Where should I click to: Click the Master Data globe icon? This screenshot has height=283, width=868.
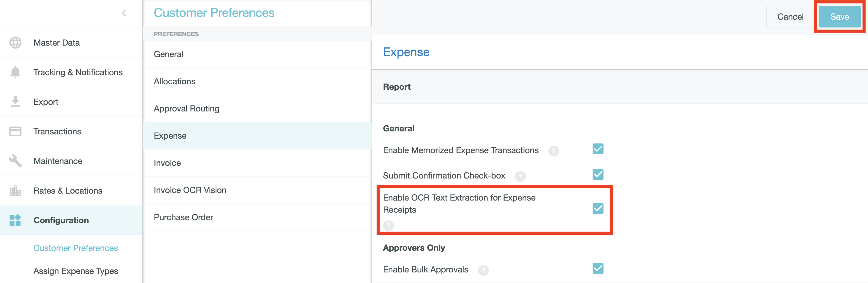[15, 43]
